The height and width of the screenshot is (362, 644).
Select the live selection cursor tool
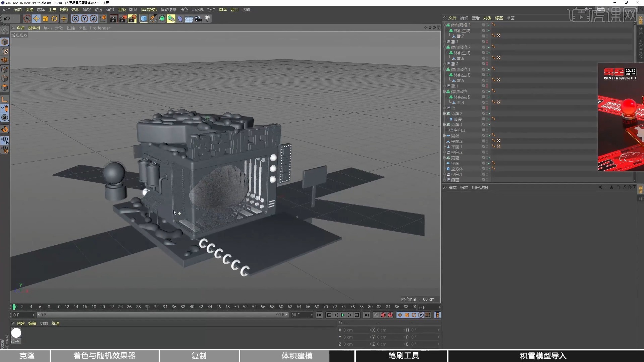[x=27, y=19]
